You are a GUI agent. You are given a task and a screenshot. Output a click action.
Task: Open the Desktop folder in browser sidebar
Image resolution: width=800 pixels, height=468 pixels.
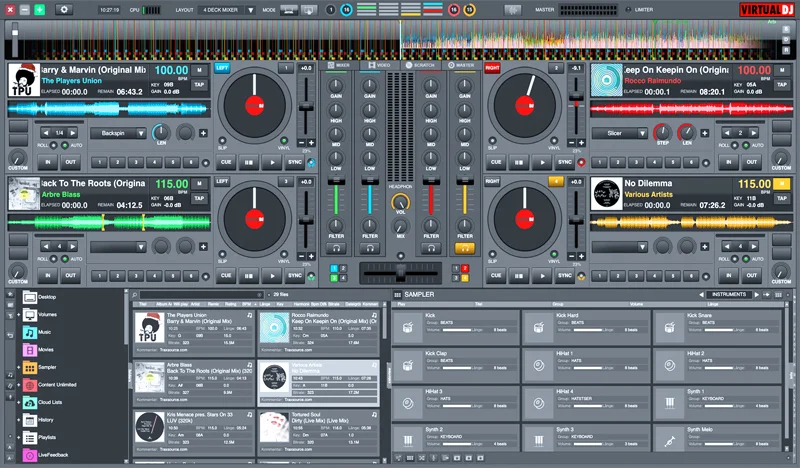point(40,297)
